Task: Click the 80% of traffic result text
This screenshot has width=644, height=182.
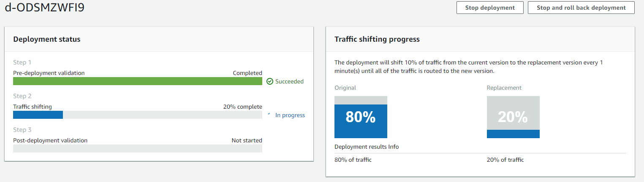Action: point(353,160)
